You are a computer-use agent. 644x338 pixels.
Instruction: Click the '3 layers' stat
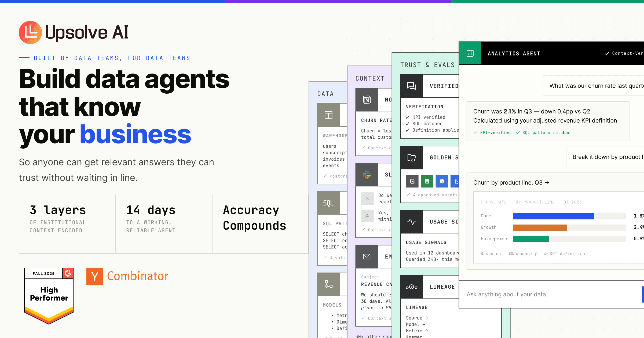pos(67,224)
